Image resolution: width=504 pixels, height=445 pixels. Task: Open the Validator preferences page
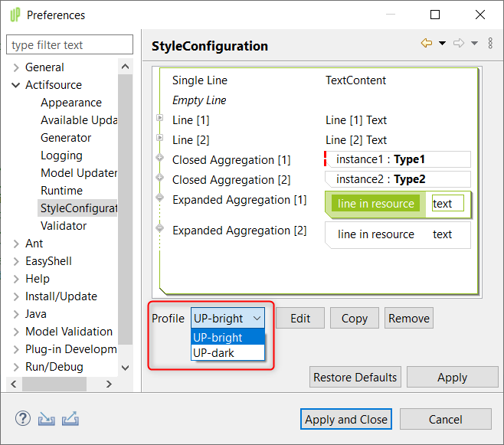tap(64, 226)
